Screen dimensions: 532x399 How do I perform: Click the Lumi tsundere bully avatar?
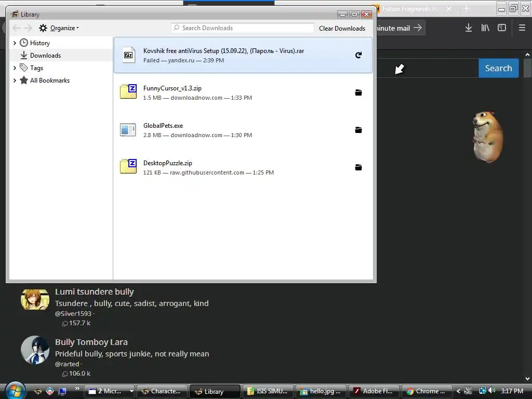(35, 299)
